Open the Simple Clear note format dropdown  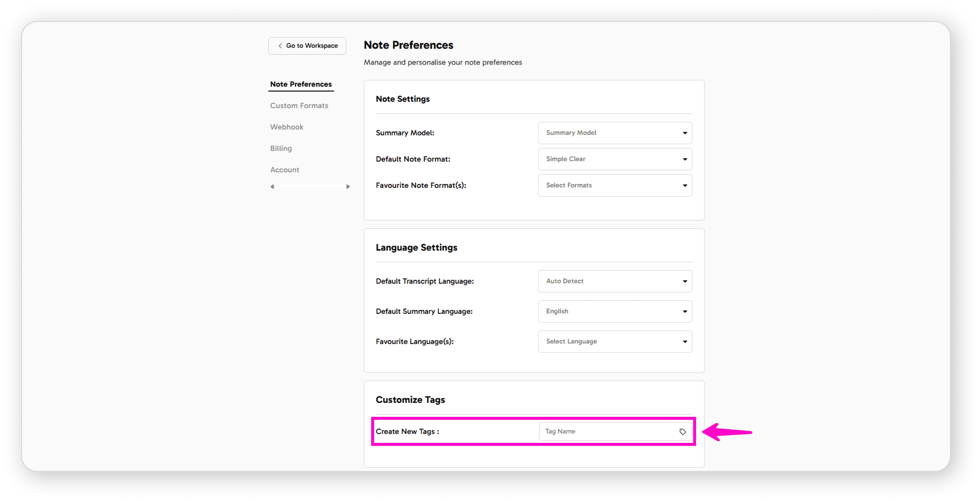click(615, 159)
